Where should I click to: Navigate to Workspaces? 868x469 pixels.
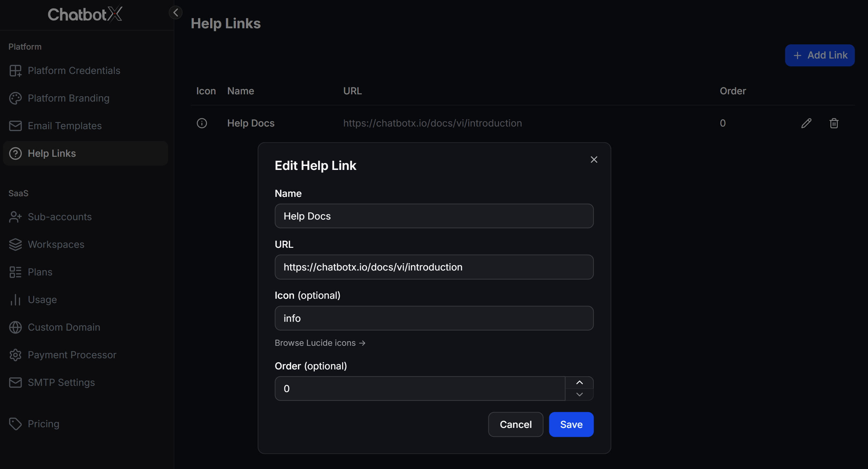(86, 245)
